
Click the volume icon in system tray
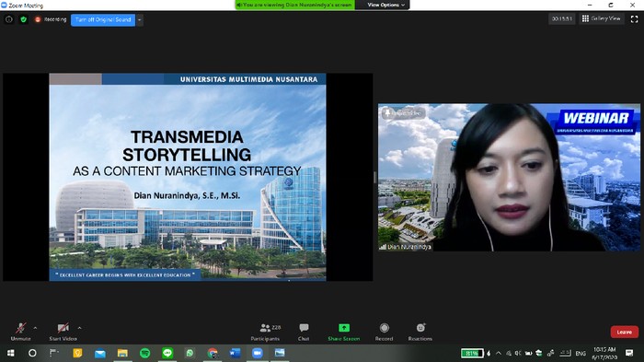518,353
